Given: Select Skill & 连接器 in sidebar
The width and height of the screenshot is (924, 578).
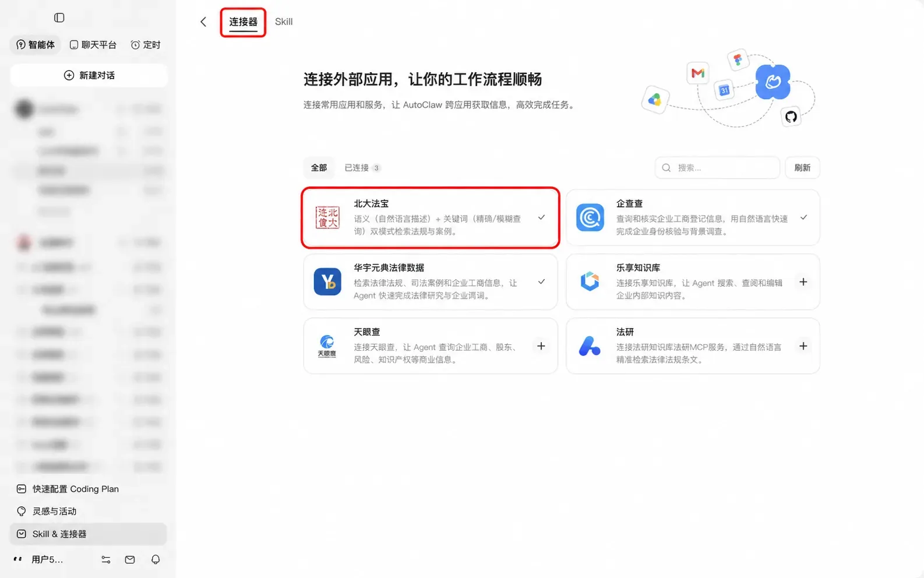Looking at the screenshot, I should [89, 534].
